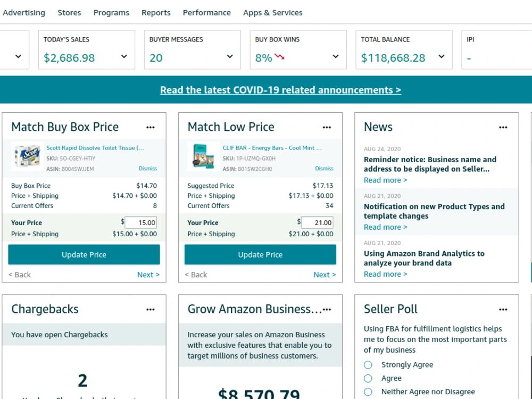This screenshot has width=532, height=399.
Task: Read more about Business name reminder notice
Action: pos(385,180)
